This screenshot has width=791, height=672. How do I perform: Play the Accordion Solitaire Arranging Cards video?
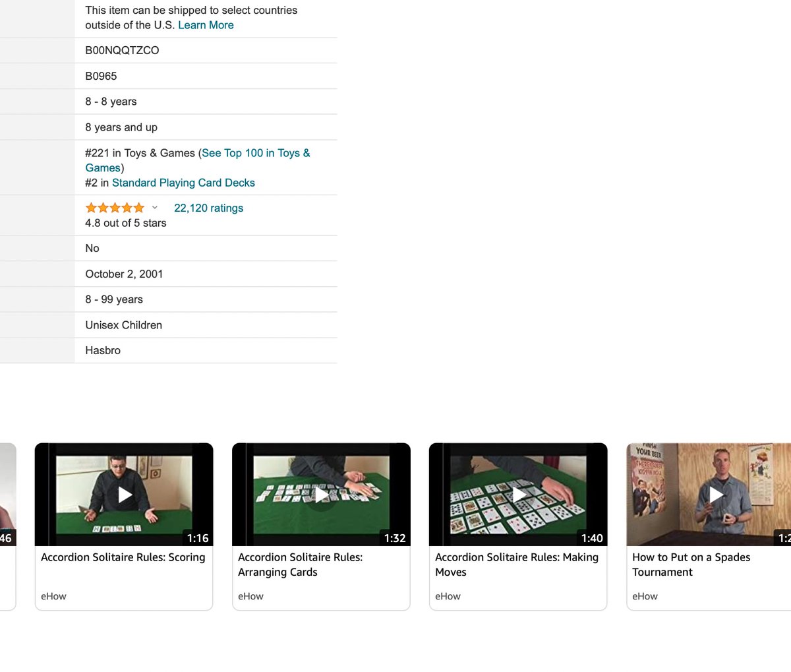point(322,495)
